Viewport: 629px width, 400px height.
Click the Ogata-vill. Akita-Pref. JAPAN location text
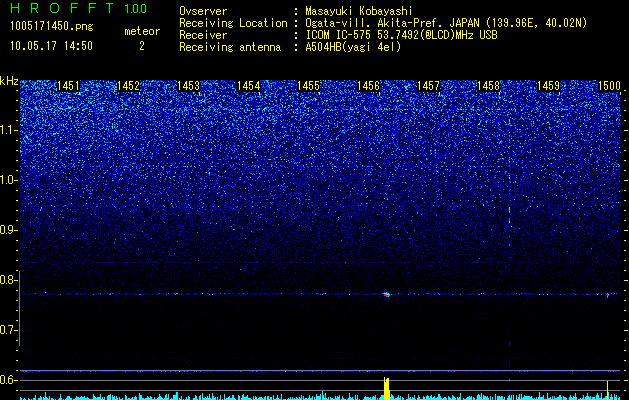448,23
